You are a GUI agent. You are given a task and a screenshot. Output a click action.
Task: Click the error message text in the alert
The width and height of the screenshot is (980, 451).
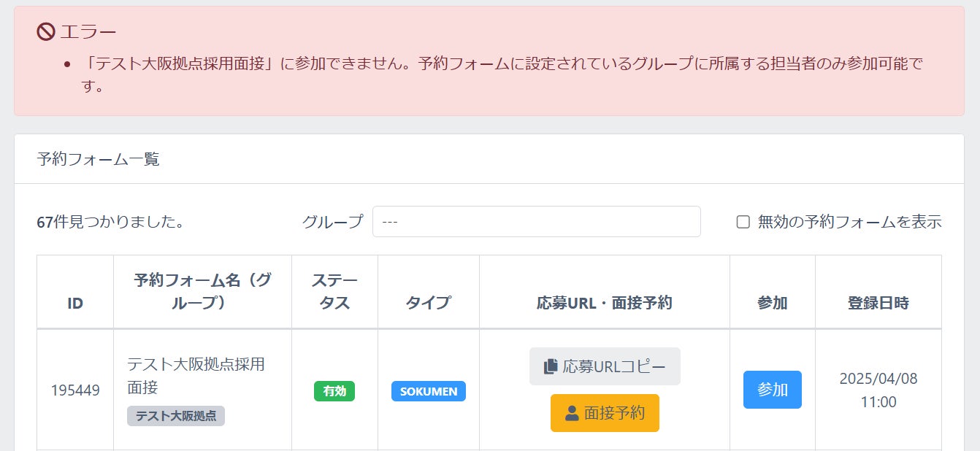(x=493, y=64)
